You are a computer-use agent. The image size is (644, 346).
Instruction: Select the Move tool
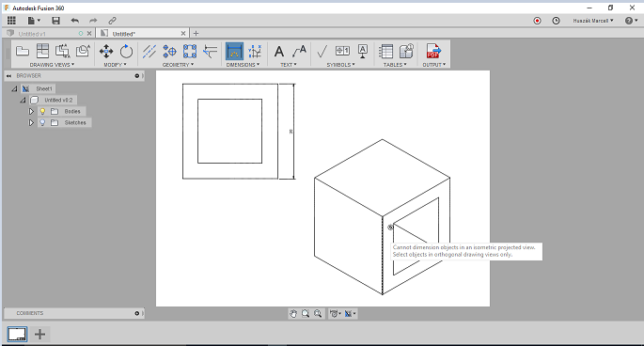[106, 52]
